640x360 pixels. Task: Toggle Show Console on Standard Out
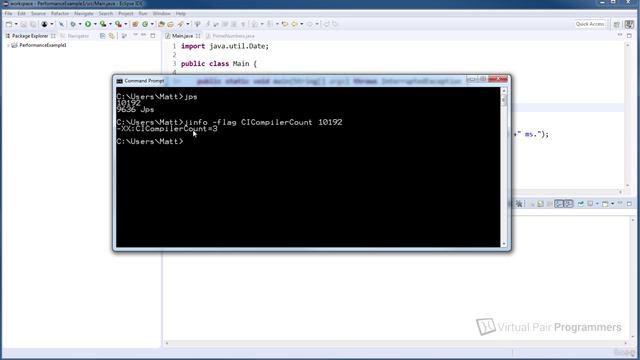559,204
